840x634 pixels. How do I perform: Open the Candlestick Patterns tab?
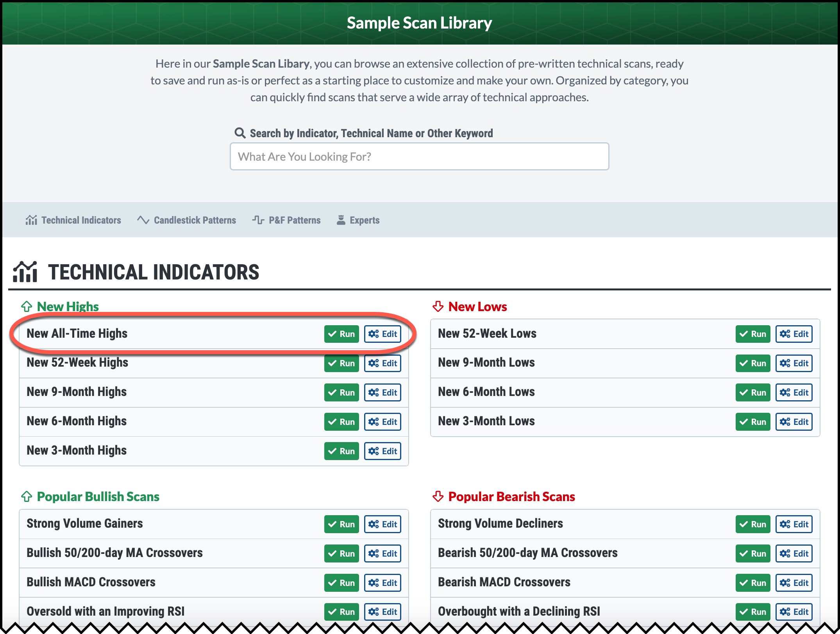point(195,220)
